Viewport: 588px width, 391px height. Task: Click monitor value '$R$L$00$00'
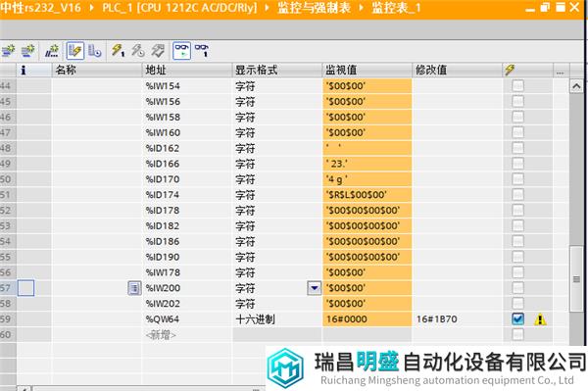pyautogui.click(x=367, y=195)
